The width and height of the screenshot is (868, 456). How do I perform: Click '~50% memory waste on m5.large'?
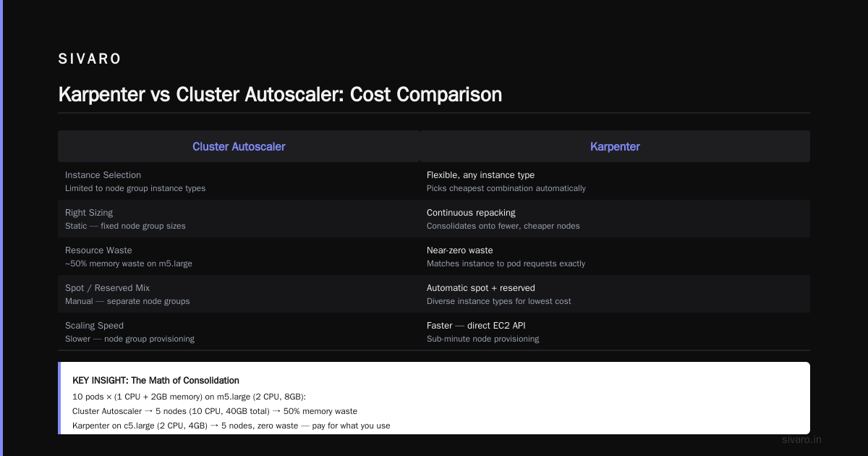[129, 263]
